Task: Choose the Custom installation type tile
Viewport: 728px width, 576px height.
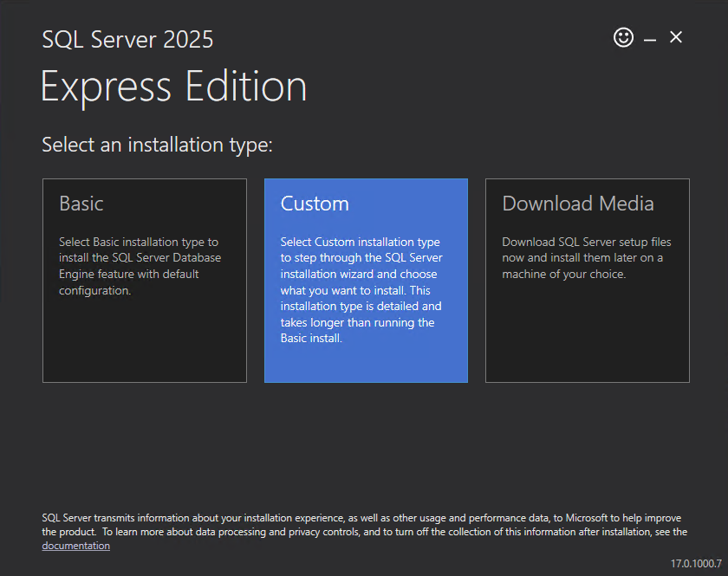Action: coord(366,281)
